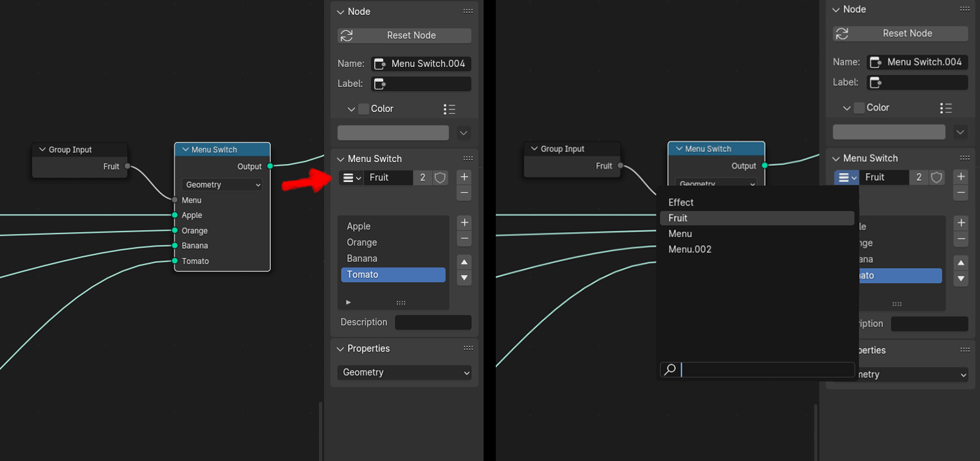The height and width of the screenshot is (461, 980).
Task: Click Node panel drag grip, left screenshot
Action: click(468, 11)
